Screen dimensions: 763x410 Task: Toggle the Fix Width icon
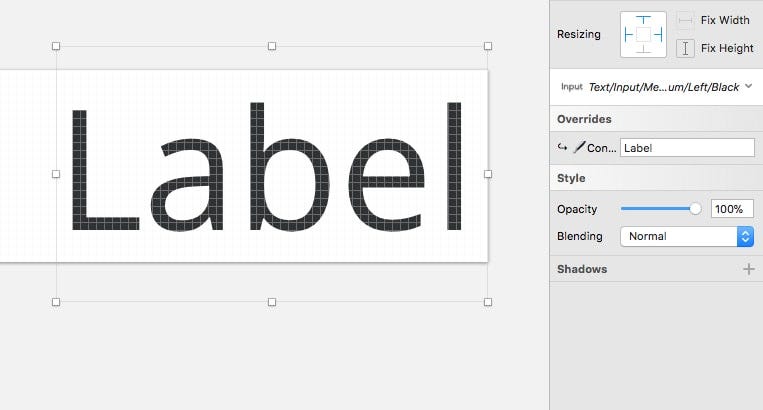[x=685, y=20]
